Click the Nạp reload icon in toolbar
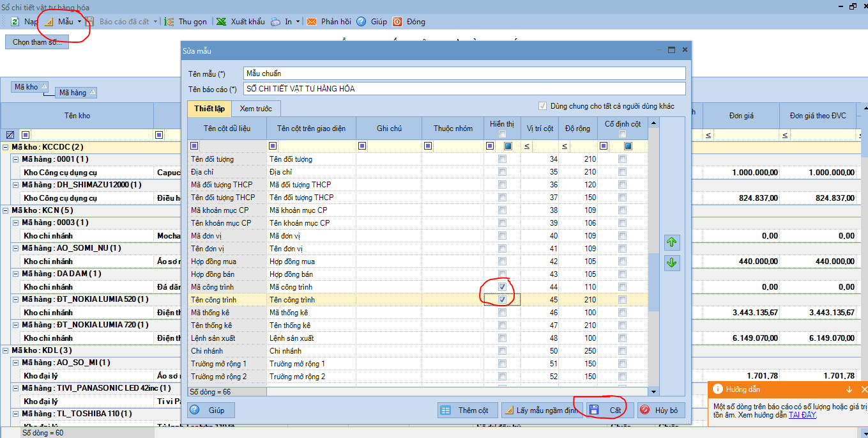The image size is (868, 438). click(x=15, y=22)
